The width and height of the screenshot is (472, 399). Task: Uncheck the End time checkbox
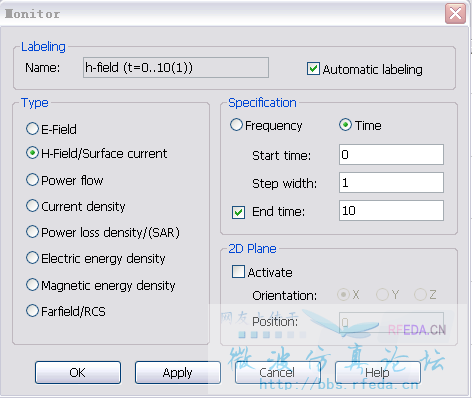(x=238, y=212)
